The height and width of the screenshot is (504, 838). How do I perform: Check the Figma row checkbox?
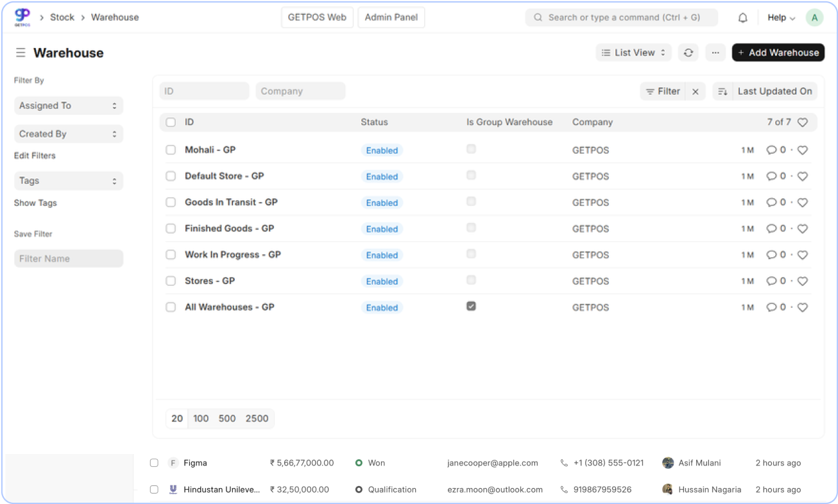(x=154, y=463)
